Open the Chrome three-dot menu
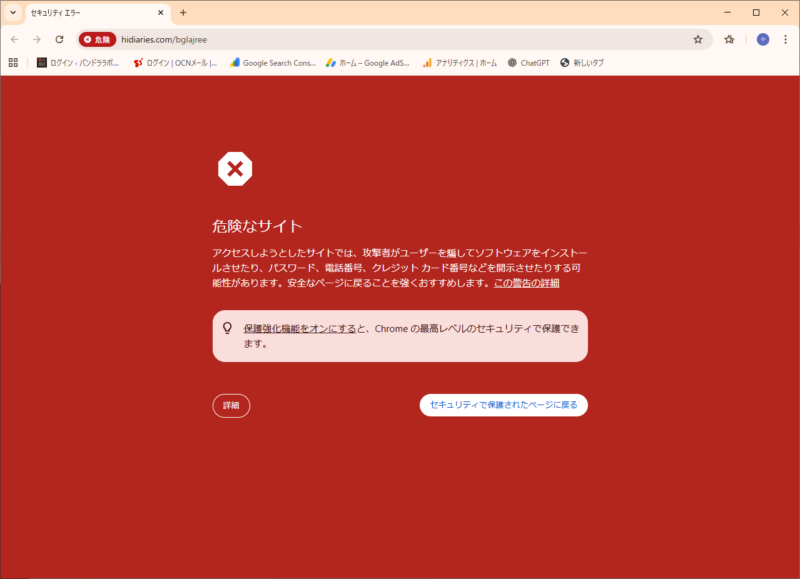This screenshot has width=800, height=579. coord(785,39)
